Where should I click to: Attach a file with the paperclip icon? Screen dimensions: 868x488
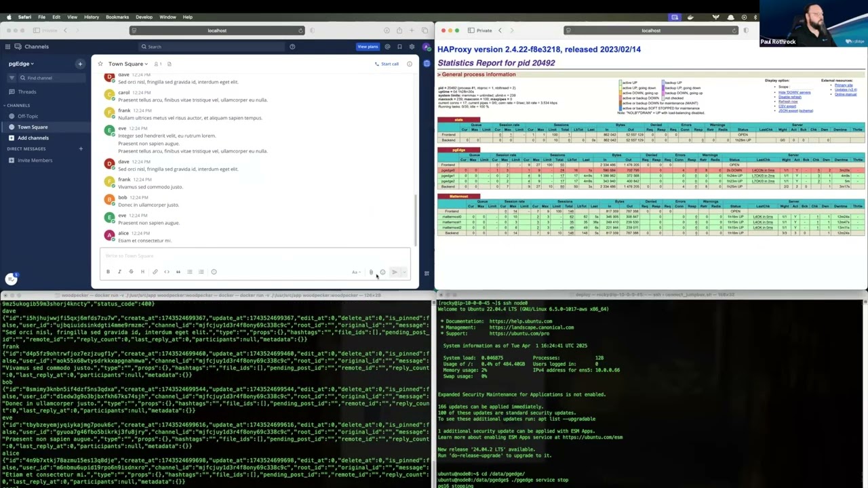pyautogui.click(x=371, y=272)
